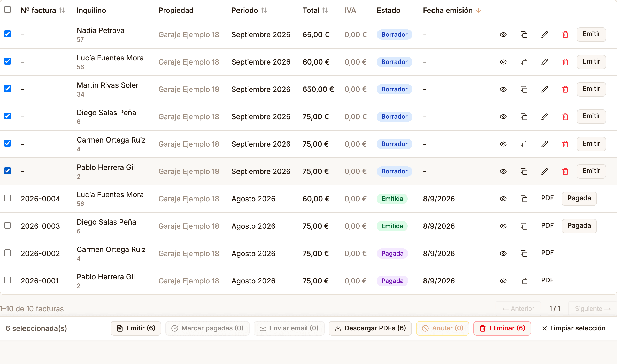Uncheck Nadia Petrova's row checkbox
This screenshot has height=364, width=617.
click(x=7, y=34)
